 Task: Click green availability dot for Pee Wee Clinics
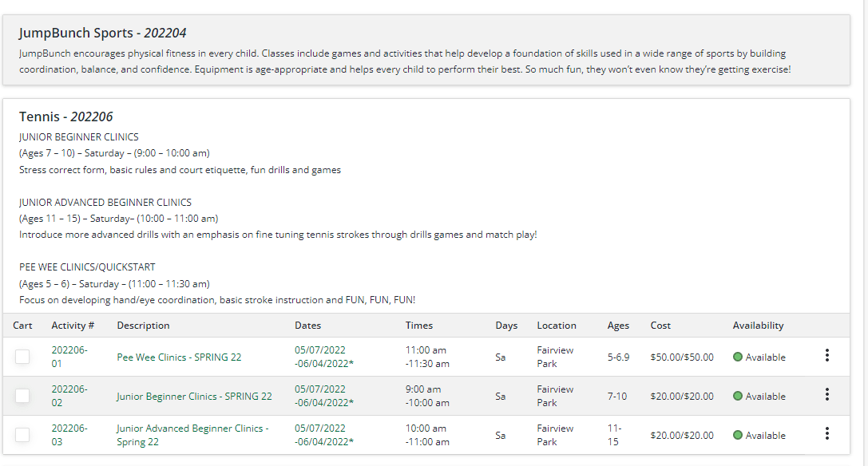tap(738, 357)
